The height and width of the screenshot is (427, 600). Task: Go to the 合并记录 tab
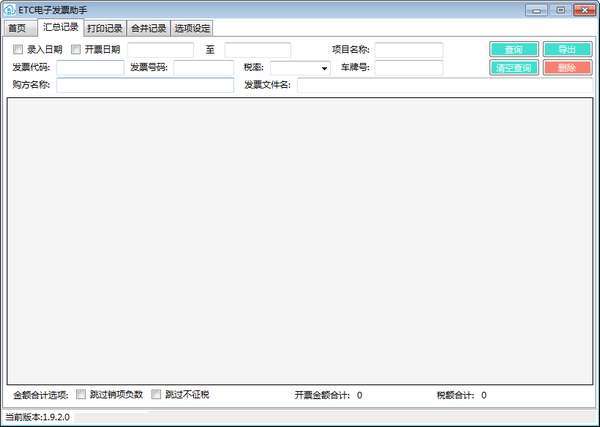tap(148, 28)
